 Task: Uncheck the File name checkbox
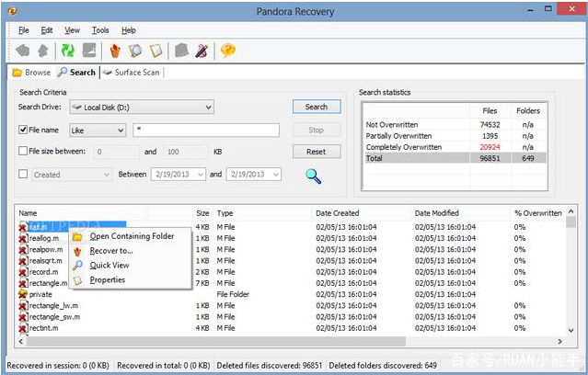pyautogui.click(x=24, y=131)
